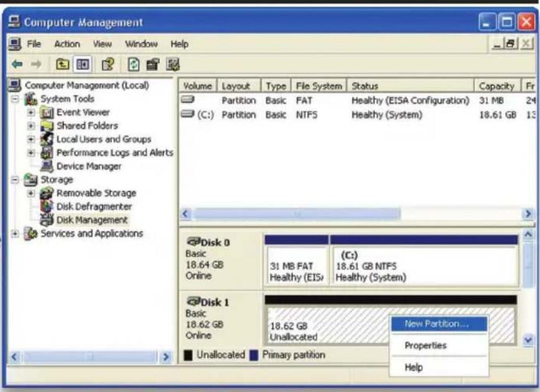Image resolution: width=540 pixels, height=392 pixels.
Task: Expand the Shared Folders node
Action: pyautogui.click(x=31, y=126)
